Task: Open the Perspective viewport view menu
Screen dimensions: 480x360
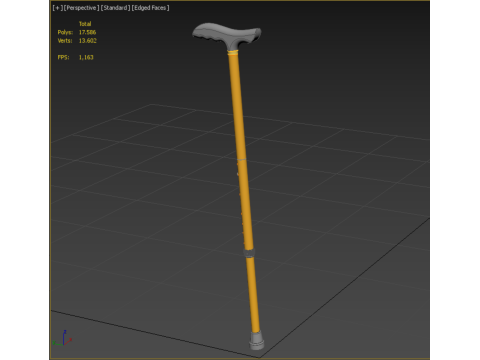Action: [81, 8]
